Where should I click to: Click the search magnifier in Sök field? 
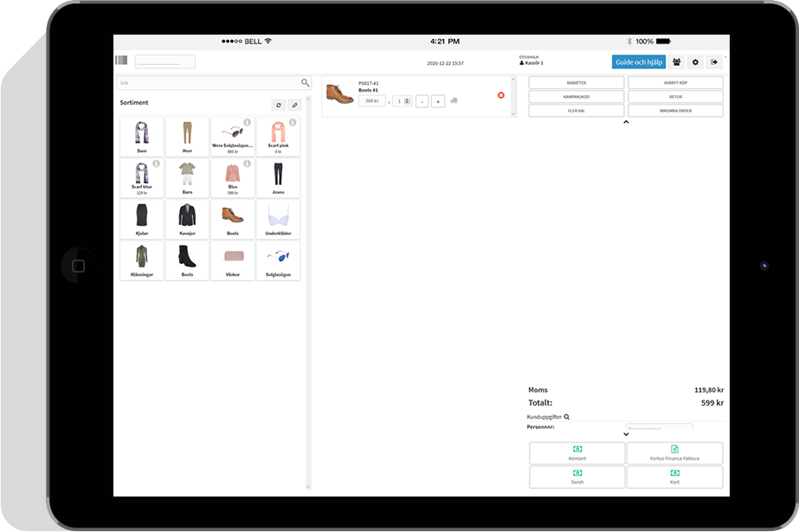(305, 83)
